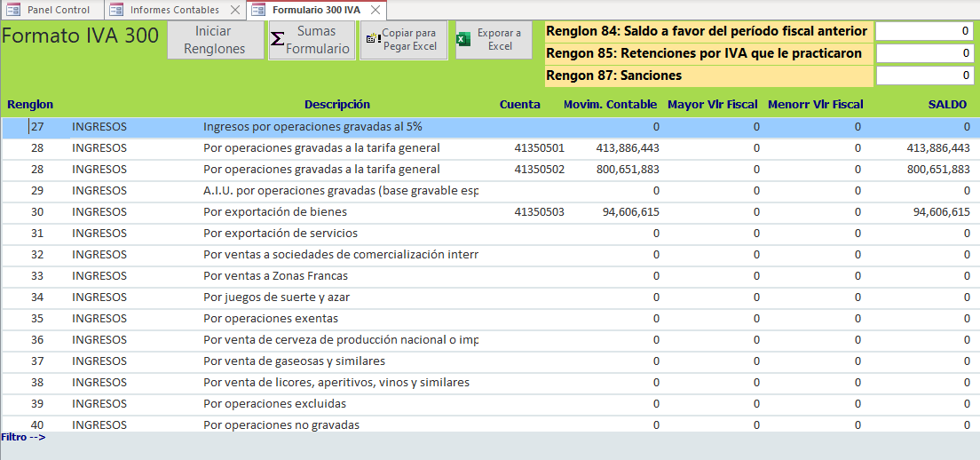
Task: Click 'Por operaciones excluidas' description
Action: click(x=274, y=403)
